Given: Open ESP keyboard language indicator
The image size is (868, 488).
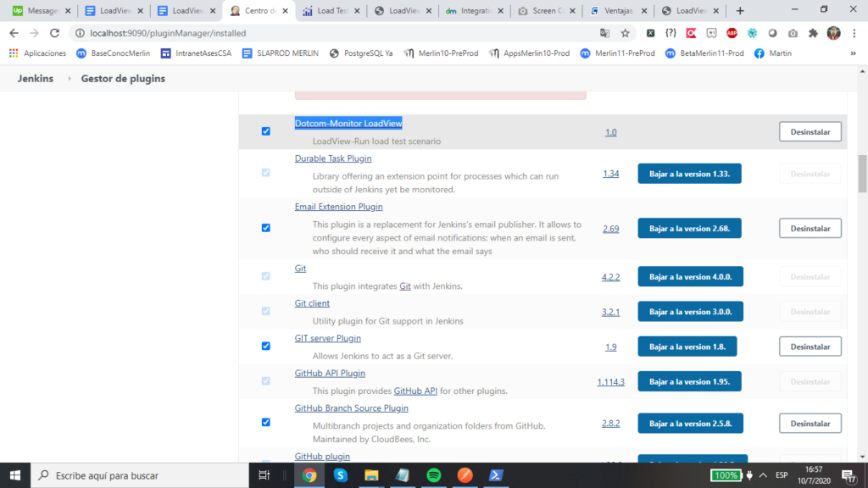Looking at the screenshot, I should (782, 475).
